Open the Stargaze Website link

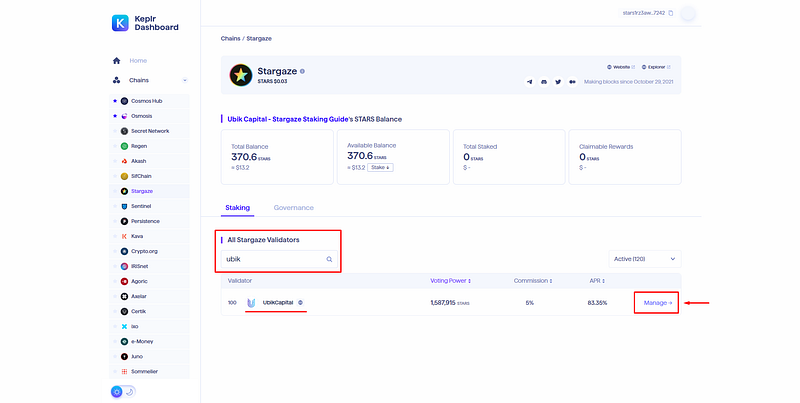tap(621, 67)
